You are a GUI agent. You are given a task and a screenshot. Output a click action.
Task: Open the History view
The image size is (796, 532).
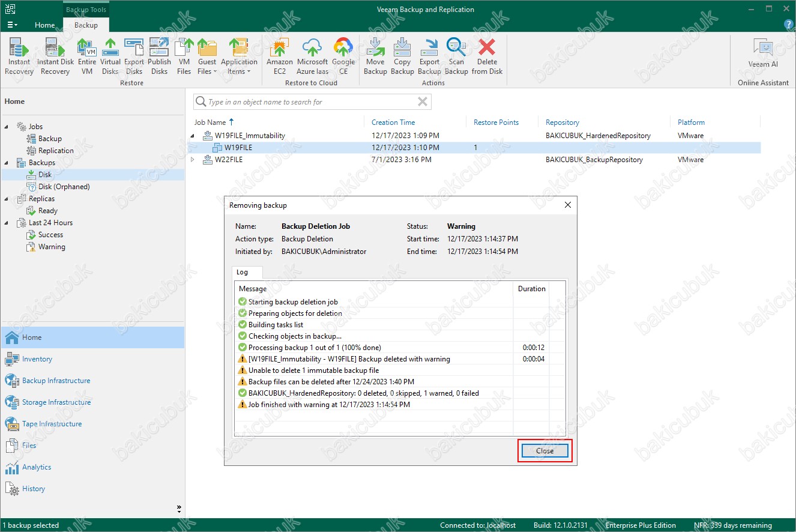(x=92, y=489)
